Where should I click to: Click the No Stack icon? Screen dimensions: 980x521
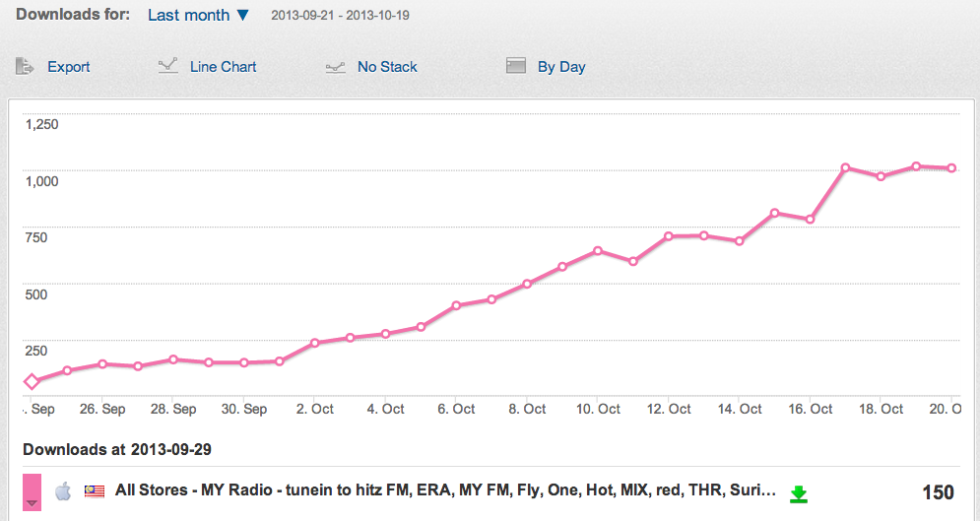(336, 68)
